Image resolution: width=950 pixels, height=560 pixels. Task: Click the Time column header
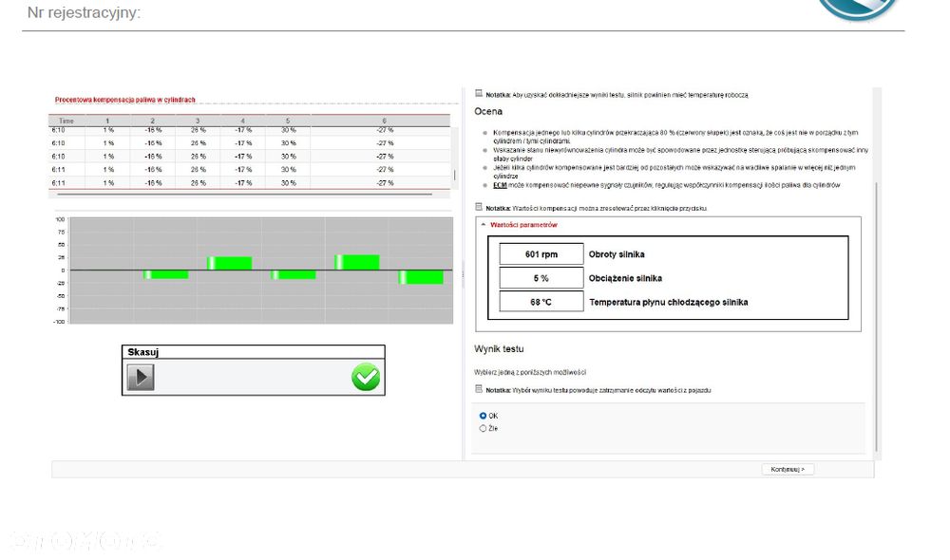pyautogui.click(x=66, y=121)
